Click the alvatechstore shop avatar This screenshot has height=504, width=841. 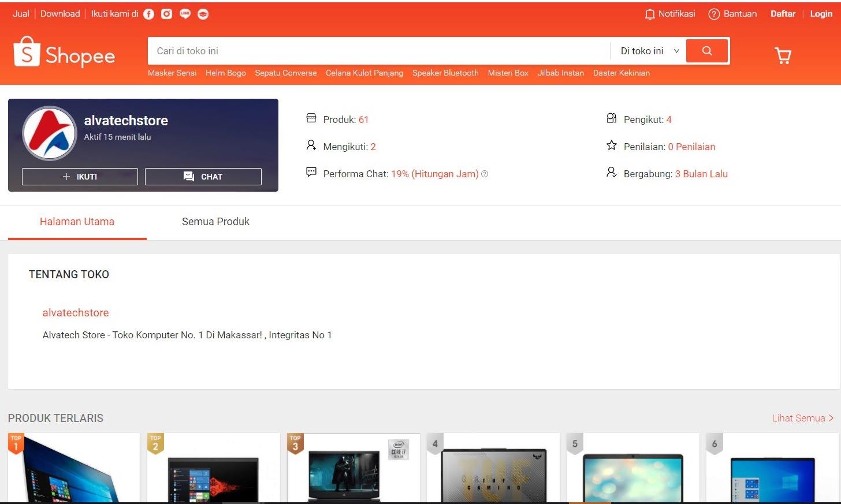pyautogui.click(x=50, y=133)
